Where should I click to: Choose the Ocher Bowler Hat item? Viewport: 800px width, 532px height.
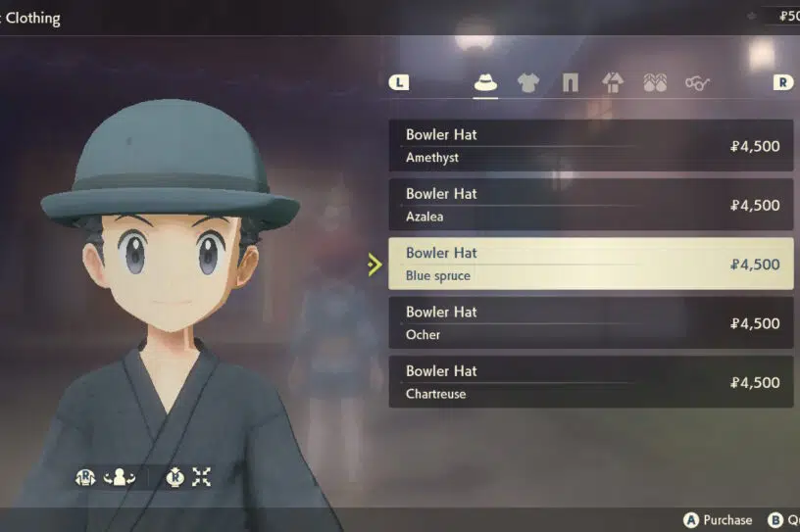591,323
